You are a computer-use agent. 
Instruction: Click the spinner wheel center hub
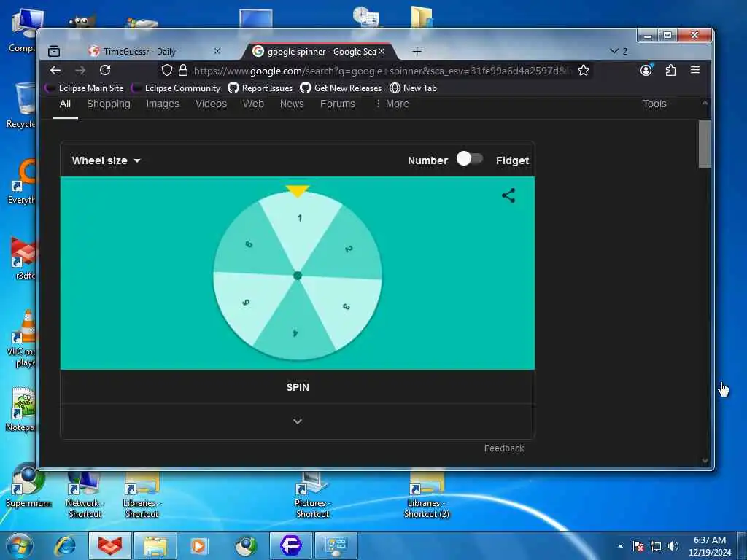pos(298,276)
